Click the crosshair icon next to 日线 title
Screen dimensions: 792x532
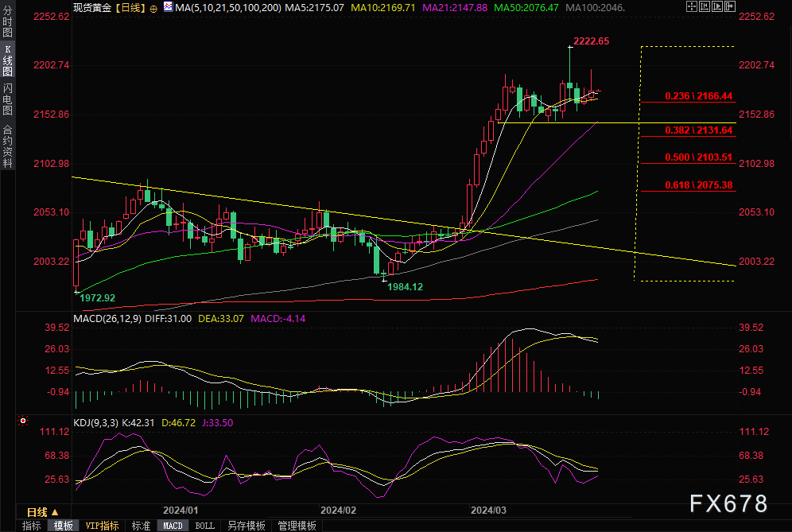point(153,7)
